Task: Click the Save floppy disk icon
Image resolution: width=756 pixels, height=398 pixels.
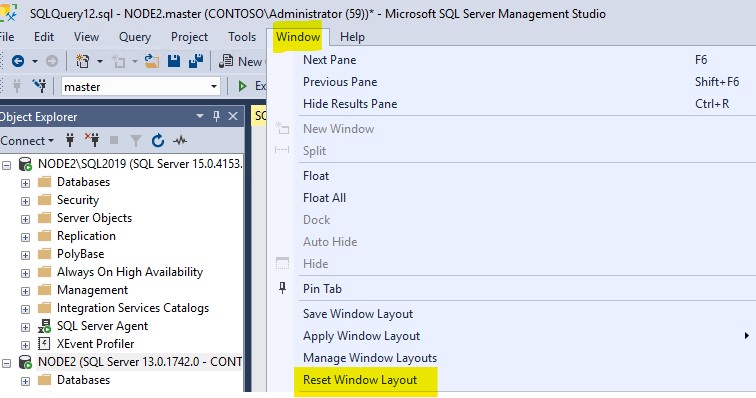Action: click(174, 61)
